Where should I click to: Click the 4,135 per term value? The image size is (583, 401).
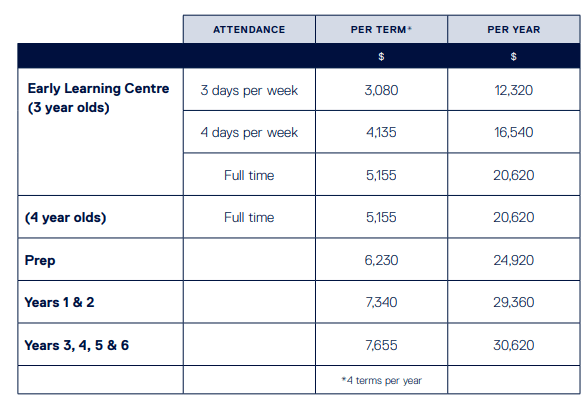[x=381, y=132]
